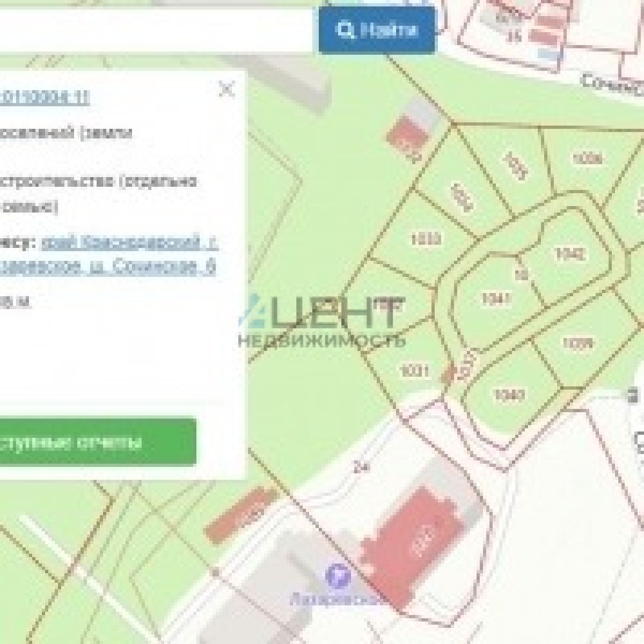The width and height of the screenshot is (644, 644).
Task: Close the parcel info popup
Action: click(227, 89)
